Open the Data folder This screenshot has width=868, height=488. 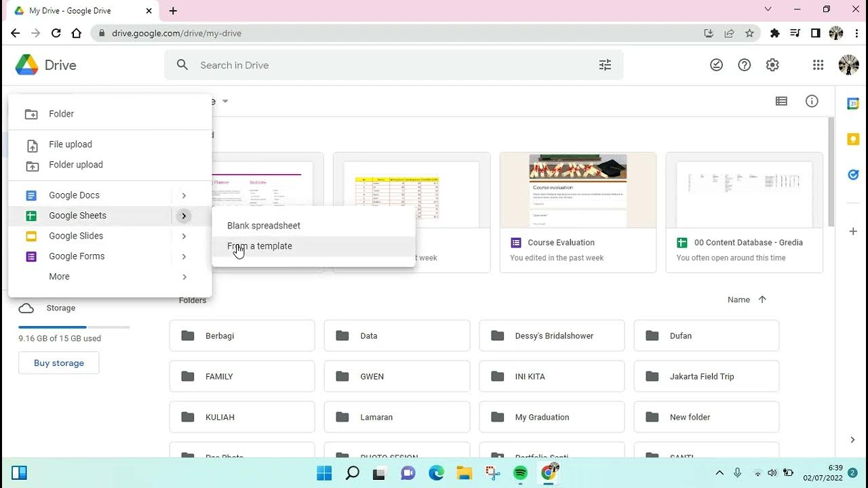click(397, 335)
